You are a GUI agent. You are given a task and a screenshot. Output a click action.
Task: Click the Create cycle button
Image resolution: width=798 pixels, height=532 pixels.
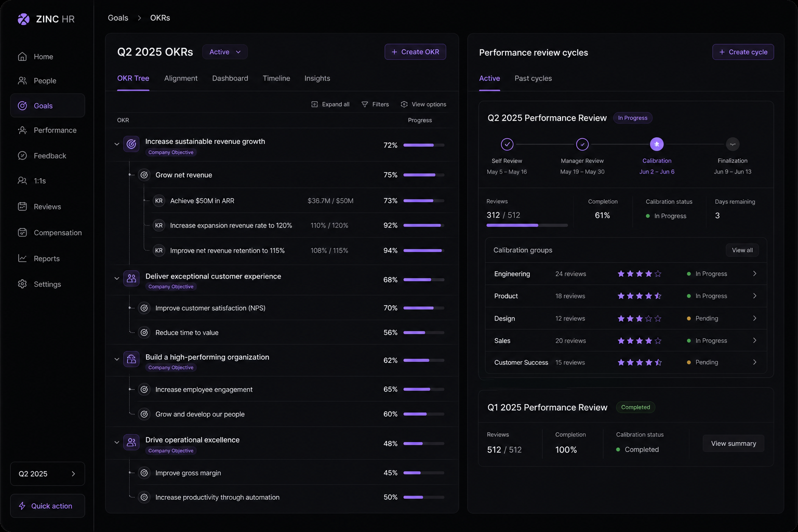(743, 52)
